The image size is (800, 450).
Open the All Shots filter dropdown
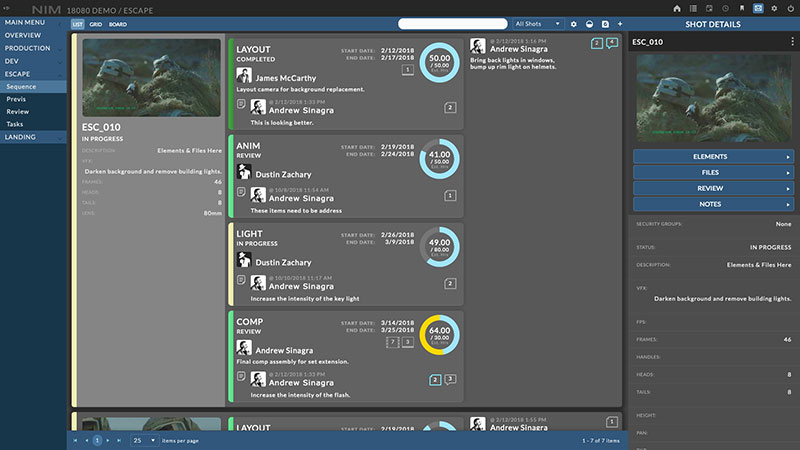(x=537, y=24)
